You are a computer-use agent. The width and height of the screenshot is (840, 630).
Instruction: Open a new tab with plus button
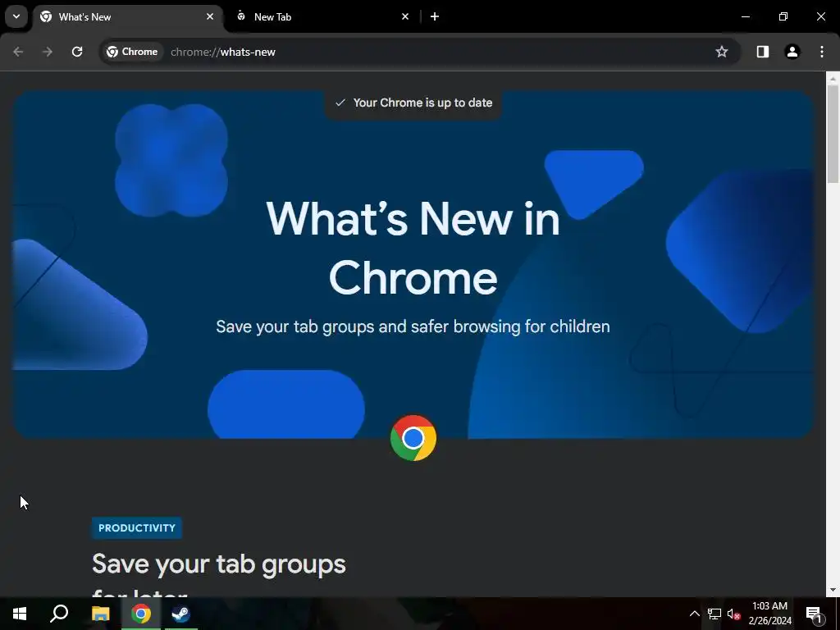click(435, 16)
